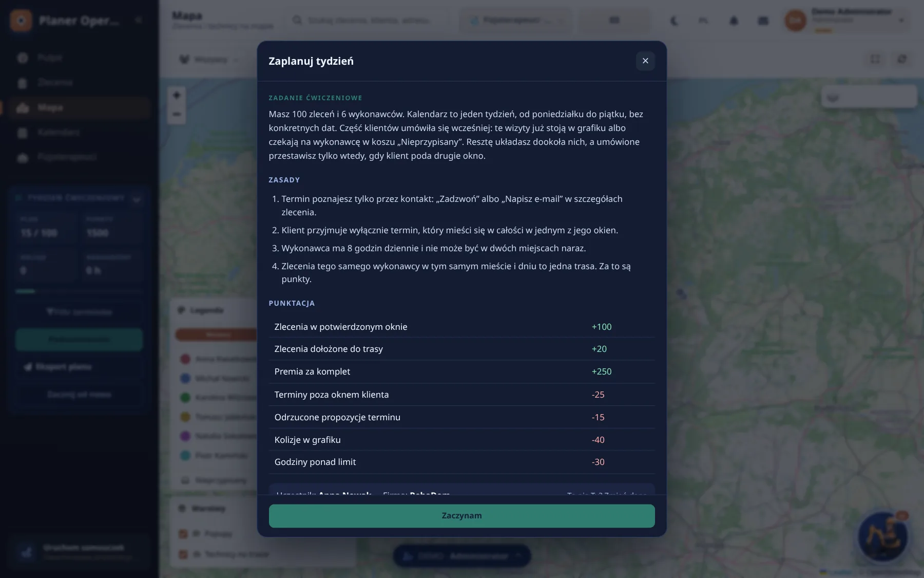
Task: Click Zlecenia dołożone do trasy row
Action: [461, 349]
